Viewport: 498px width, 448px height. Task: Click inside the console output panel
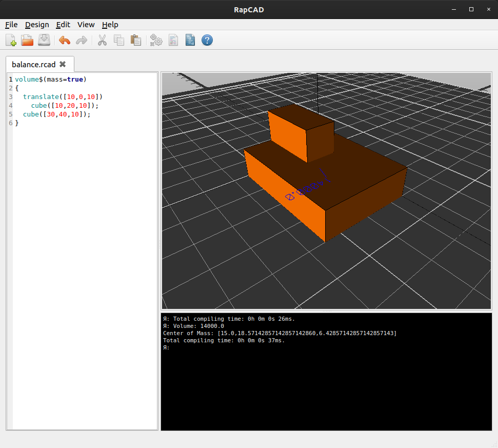326,385
